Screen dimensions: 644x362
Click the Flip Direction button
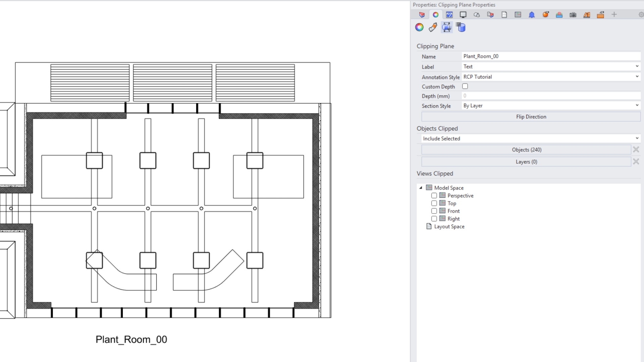click(x=531, y=117)
